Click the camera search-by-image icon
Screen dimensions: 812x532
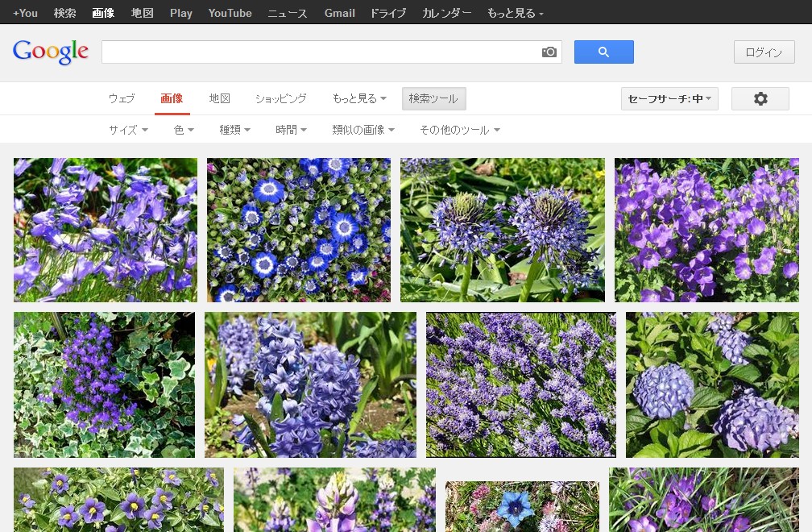pyautogui.click(x=549, y=52)
